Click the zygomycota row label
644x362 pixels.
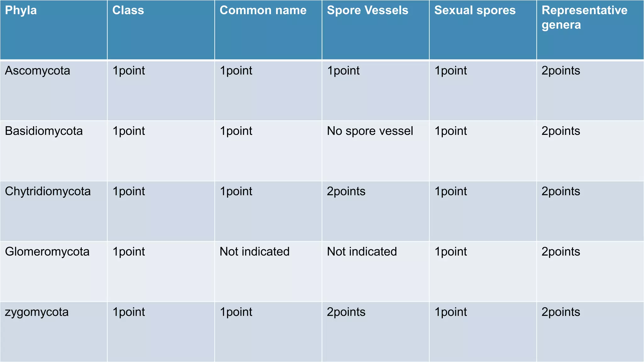(36, 312)
